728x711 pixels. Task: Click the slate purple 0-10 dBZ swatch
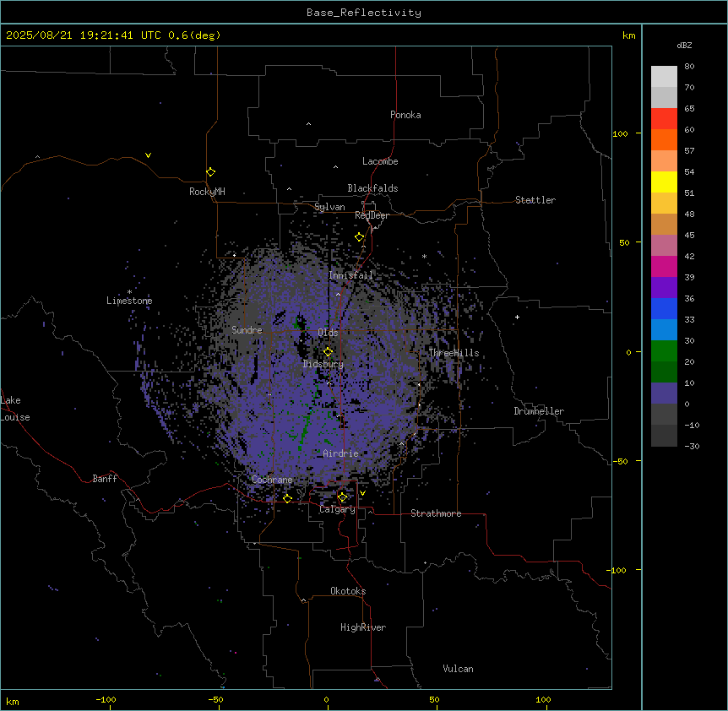[664, 393]
